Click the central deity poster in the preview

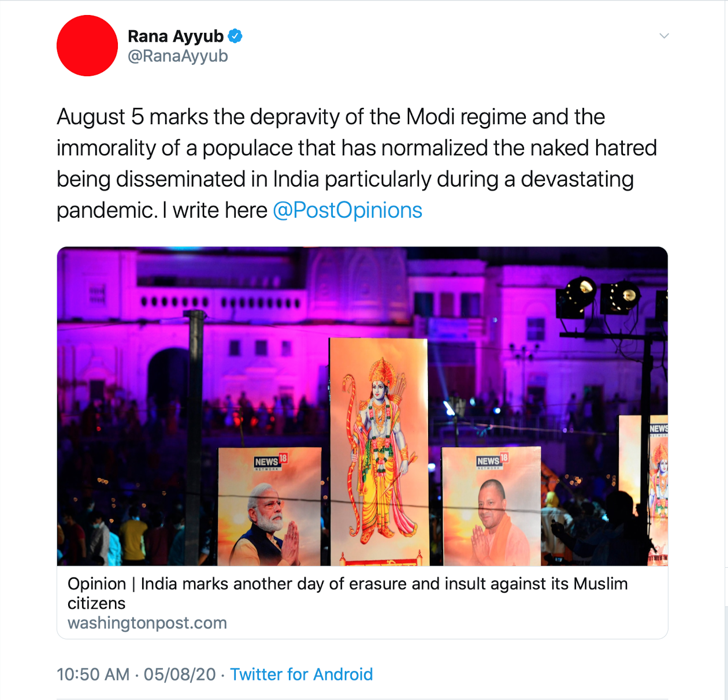pyautogui.click(x=378, y=450)
